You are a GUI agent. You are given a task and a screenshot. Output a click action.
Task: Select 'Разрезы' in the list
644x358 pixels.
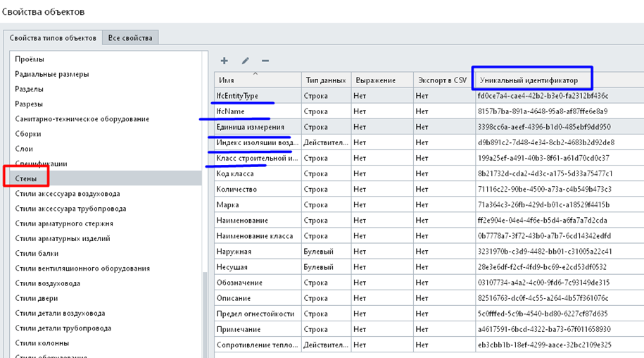(106, 104)
